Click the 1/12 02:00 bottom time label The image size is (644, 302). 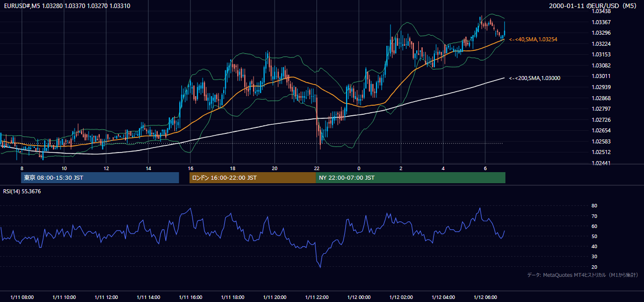click(401, 297)
